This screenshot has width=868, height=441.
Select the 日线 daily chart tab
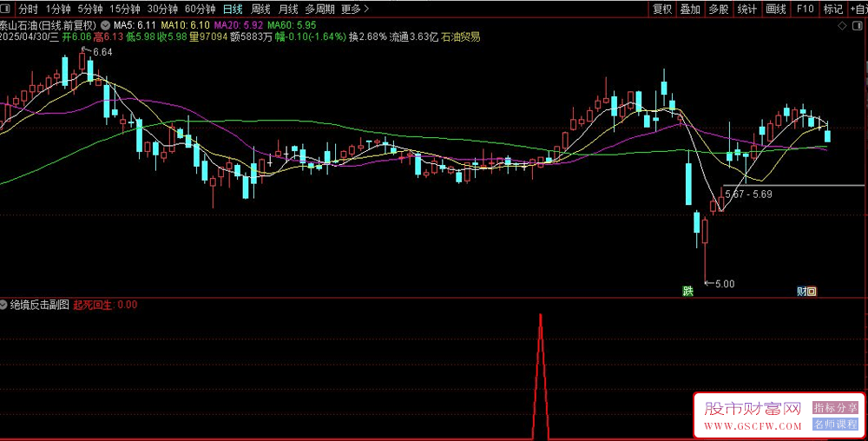tap(233, 9)
